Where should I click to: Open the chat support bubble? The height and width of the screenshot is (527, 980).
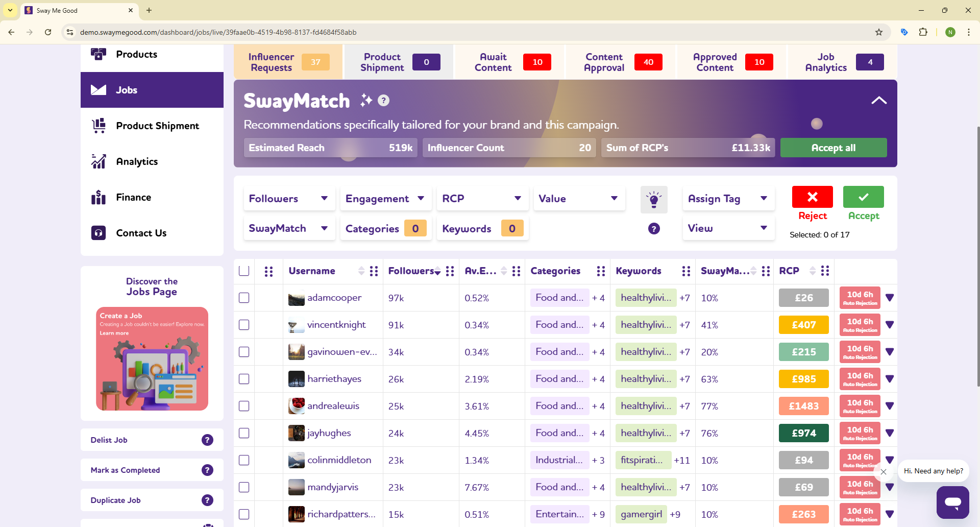(x=952, y=502)
